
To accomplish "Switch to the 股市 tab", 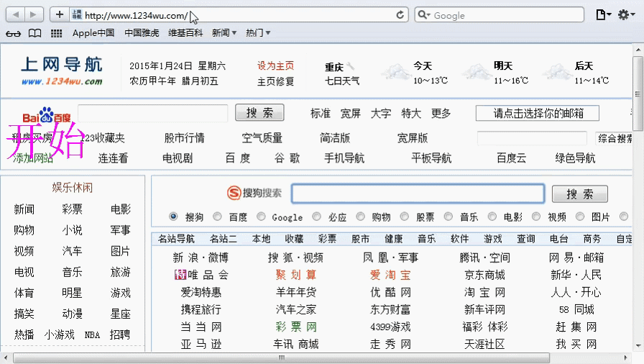I will coord(360,239).
